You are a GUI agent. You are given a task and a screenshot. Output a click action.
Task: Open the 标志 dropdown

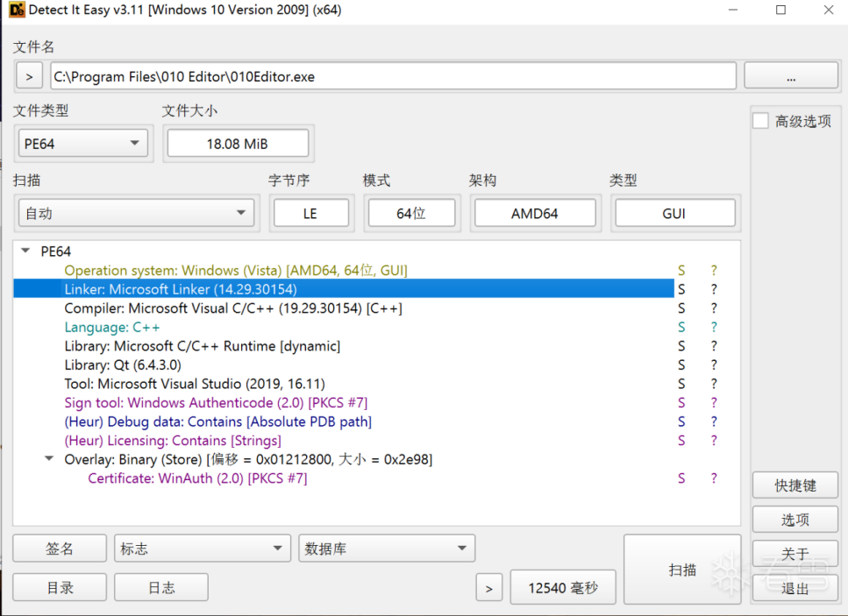click(x=203, y=549)
